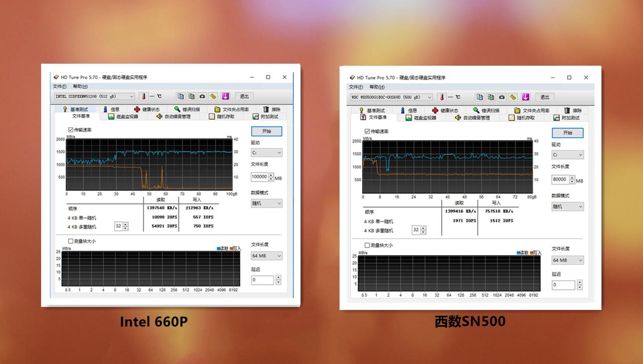Click the thermometer temperature icon in WDC window
Screen dimensions: 643x364
pos(442,97)
